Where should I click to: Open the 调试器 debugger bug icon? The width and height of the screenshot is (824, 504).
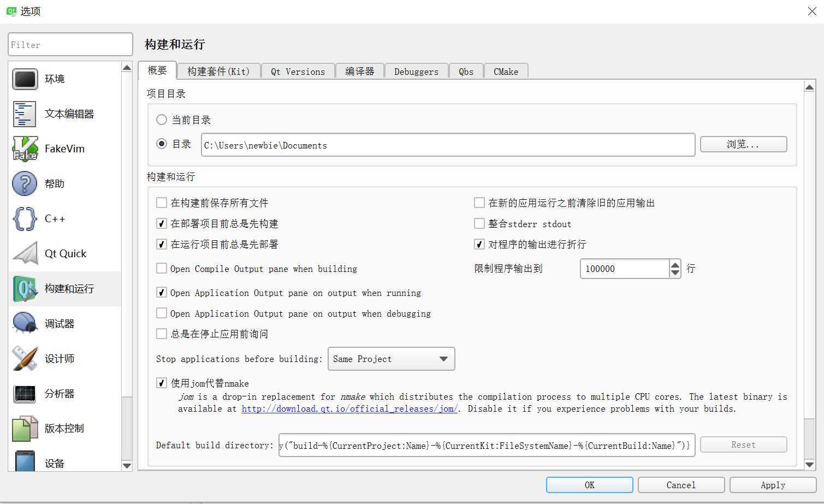point(25,324)
